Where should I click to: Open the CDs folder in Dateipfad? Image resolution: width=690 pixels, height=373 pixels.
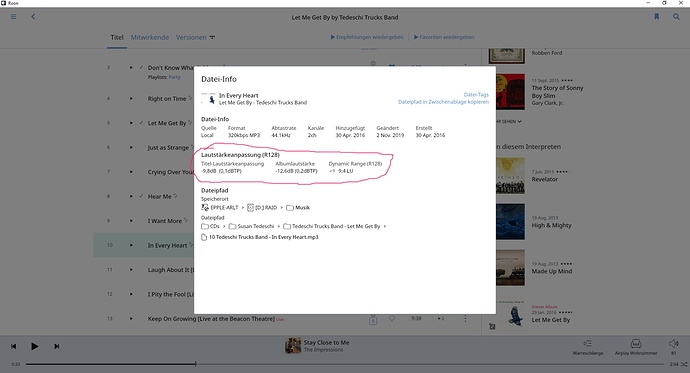[210, 226]
